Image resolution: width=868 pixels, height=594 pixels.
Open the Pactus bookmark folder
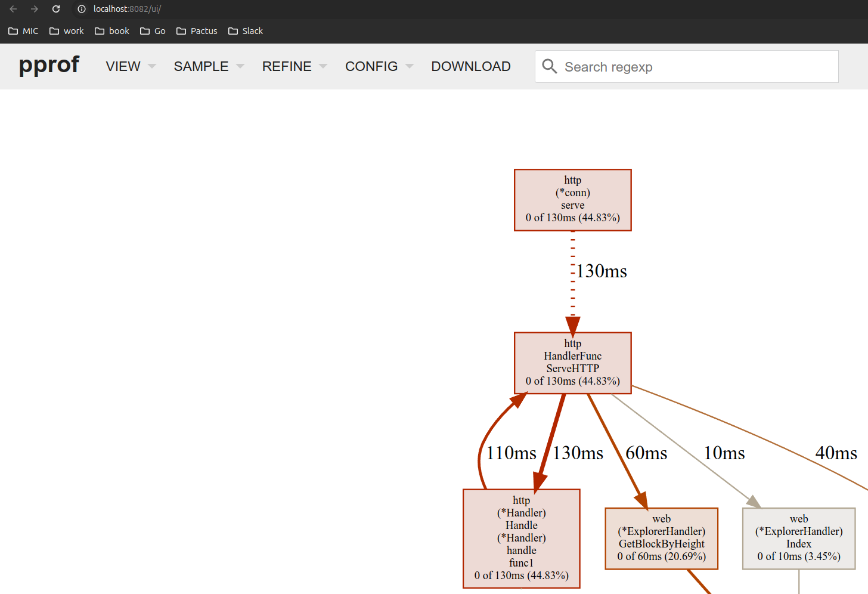point(197,31)
